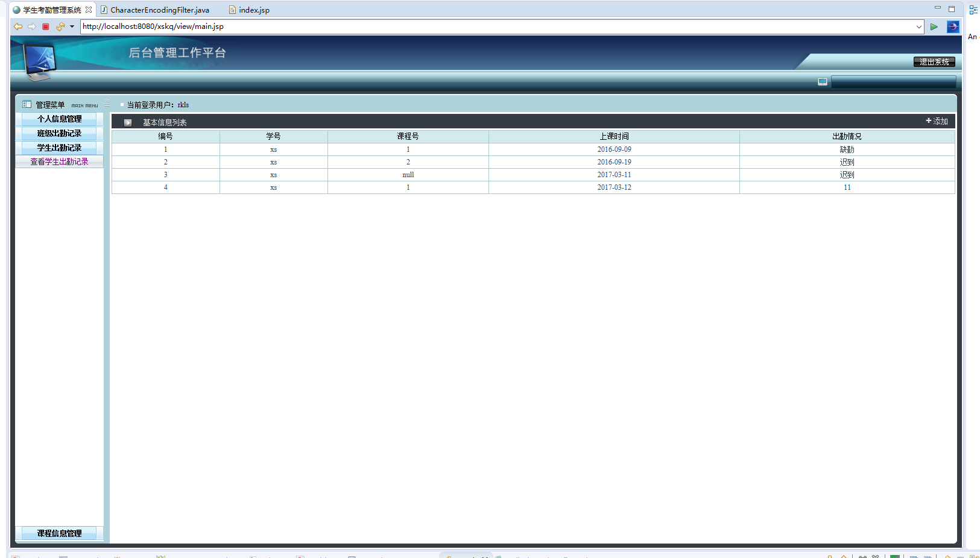Open the 个人信息管理 menu section
Image resolution: width=980 pixels, height=558 pixels.
point(59,119)
